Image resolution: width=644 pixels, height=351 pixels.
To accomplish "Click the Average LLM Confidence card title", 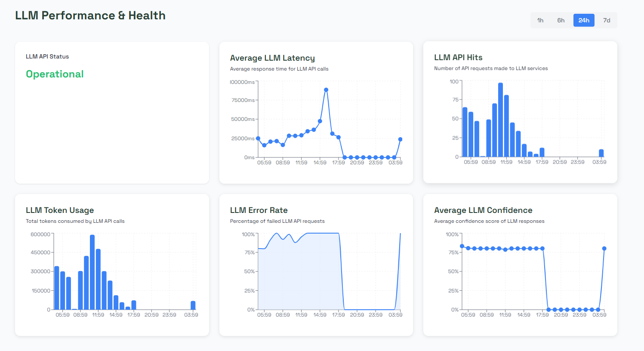I will coord(483,210).
